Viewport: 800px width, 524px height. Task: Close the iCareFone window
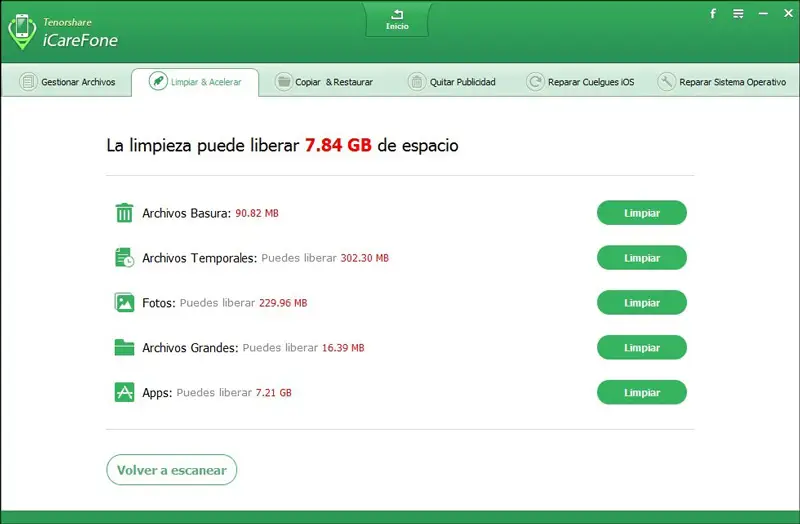click(x=788, y=13)
